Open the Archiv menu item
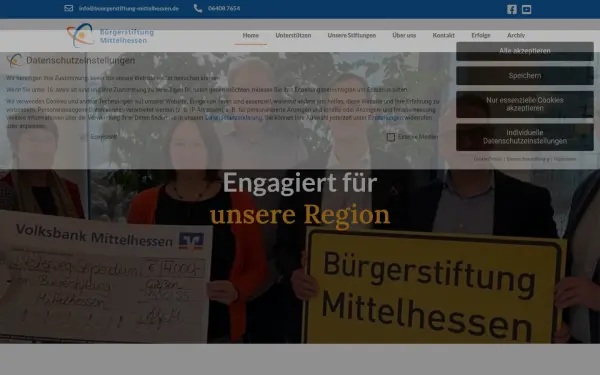Image resolution: width=600 pixels, height=375 pixels. coord(516,35)
